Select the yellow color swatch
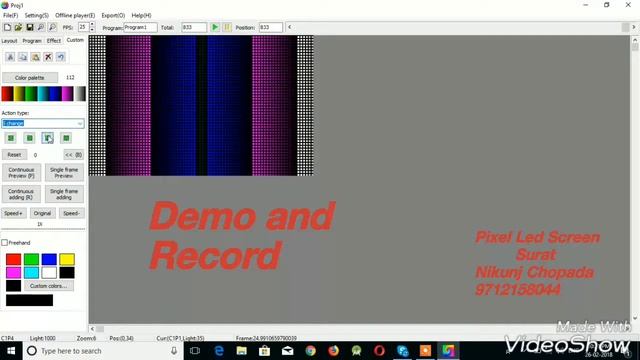The width and height of the screenshot is (640, 360). pos(67,259)
